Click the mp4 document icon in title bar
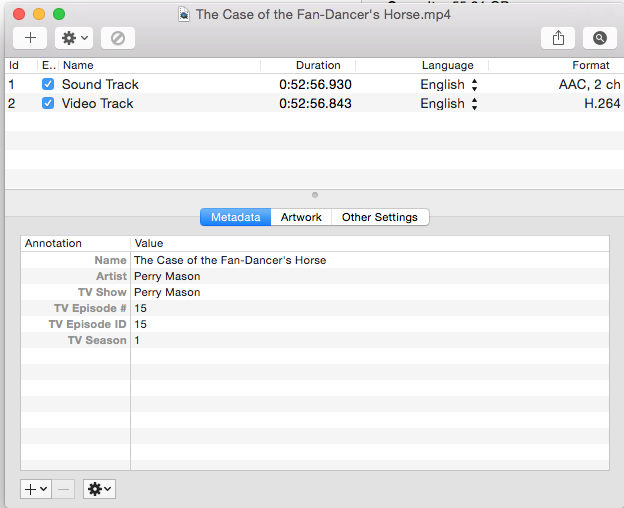 click(x=183, y=15)
